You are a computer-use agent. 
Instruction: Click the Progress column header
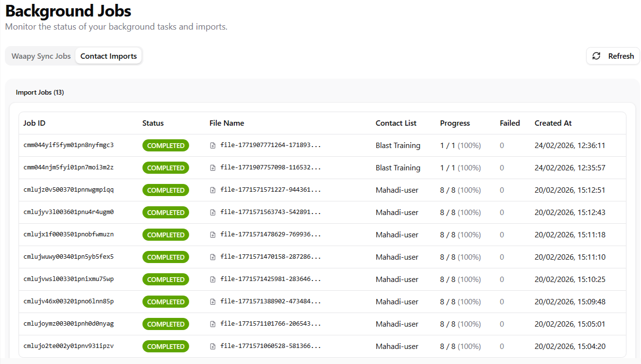[x=455, y=123]
